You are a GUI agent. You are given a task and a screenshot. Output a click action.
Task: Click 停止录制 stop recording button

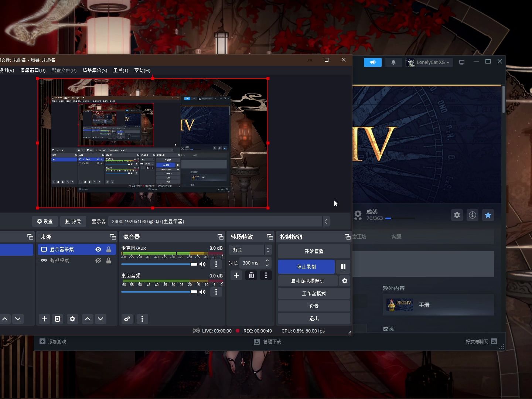pos(306,267)
